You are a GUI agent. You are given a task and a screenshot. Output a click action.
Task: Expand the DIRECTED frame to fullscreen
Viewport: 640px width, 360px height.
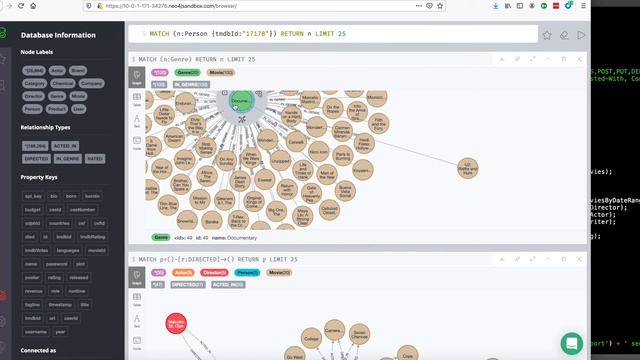pos(533,259)
